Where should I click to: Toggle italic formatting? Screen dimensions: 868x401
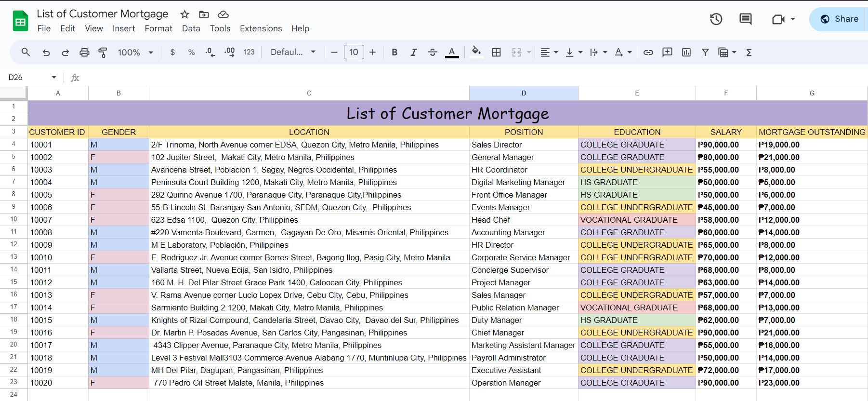pyautogui.click(x=413, y=53)
